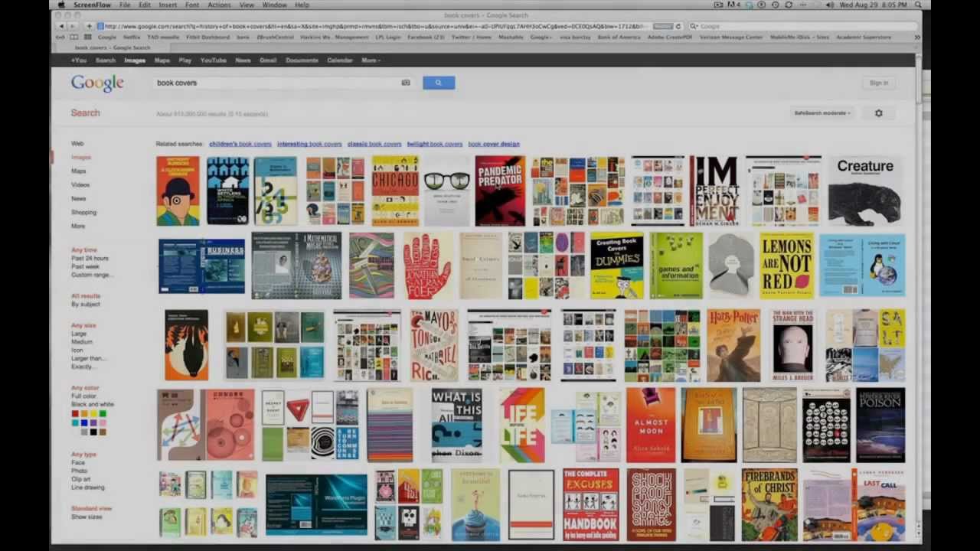980x551 pixels.
Task: Open the Insert menu
Action: click(168, 5)
